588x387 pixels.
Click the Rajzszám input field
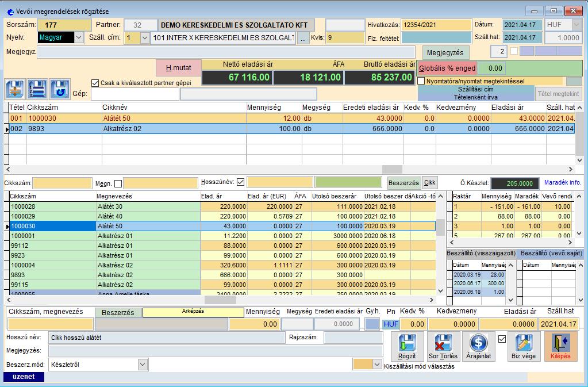(353, 338)
